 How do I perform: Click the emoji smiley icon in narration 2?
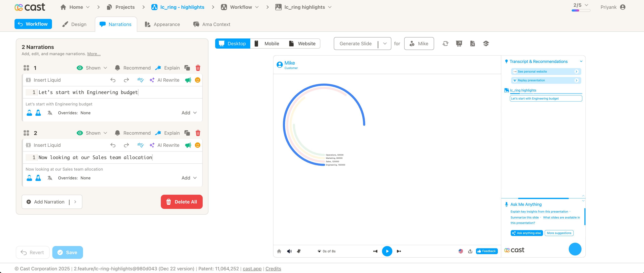click(197, 145)
